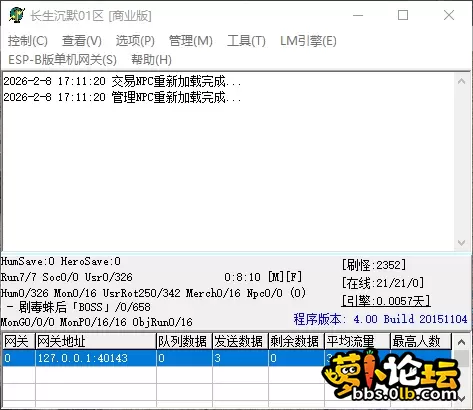This screenshot has width=473, height=410.
Task: Open the 管理(M) menu
Action: click(x=191, y=41)
